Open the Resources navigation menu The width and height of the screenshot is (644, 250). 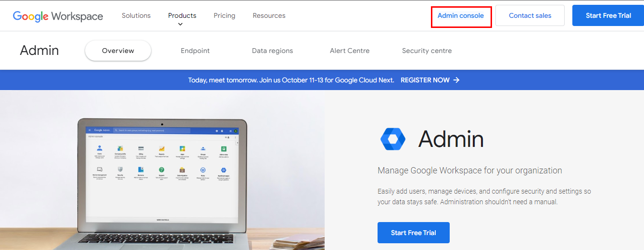pyautogui.click(x=269, y=15)
